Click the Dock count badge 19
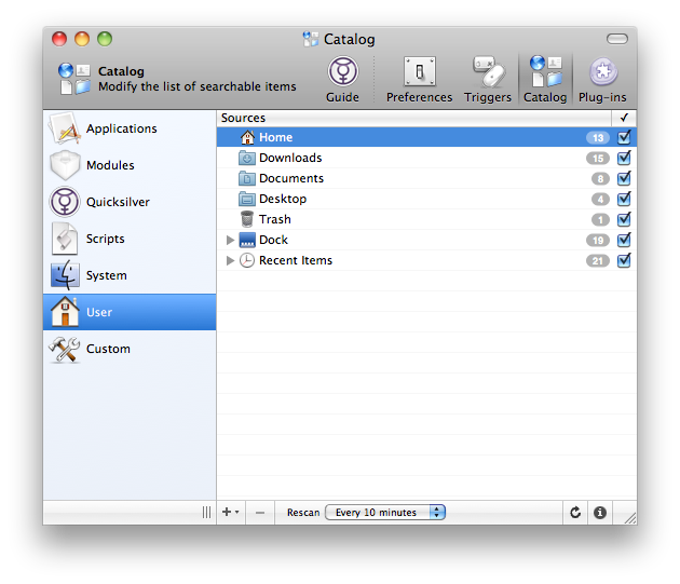Viewport: 680px width, 584px height. [x=598, y=240]
